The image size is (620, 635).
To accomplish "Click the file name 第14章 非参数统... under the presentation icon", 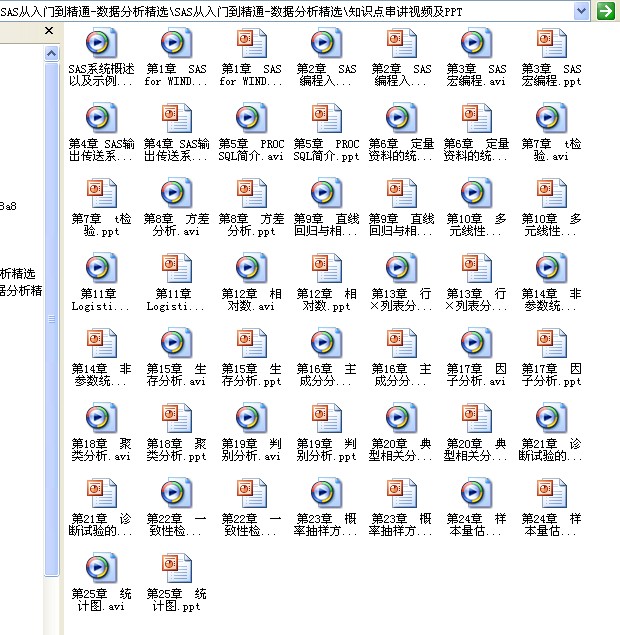I will point(101,375).
